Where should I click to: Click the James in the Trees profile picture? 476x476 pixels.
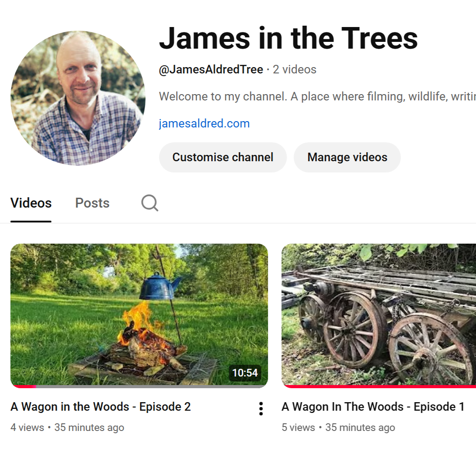[x=78, y=98]
